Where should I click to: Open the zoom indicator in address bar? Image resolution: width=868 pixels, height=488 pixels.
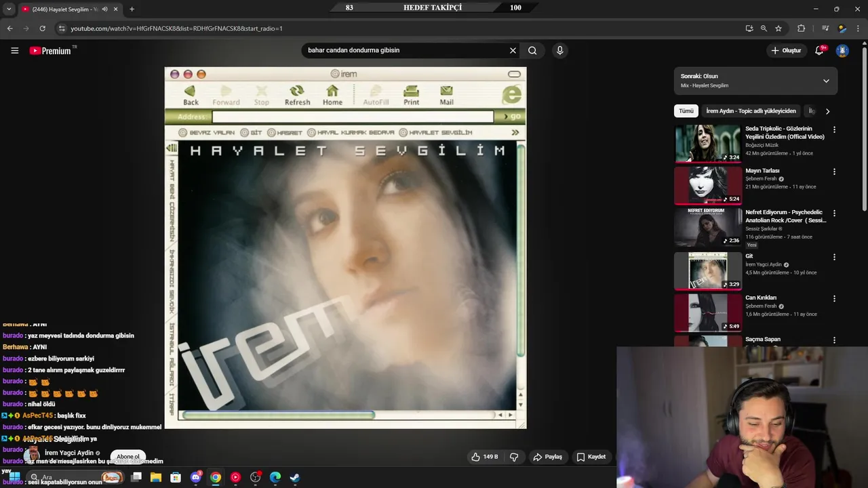pos(764,28)
